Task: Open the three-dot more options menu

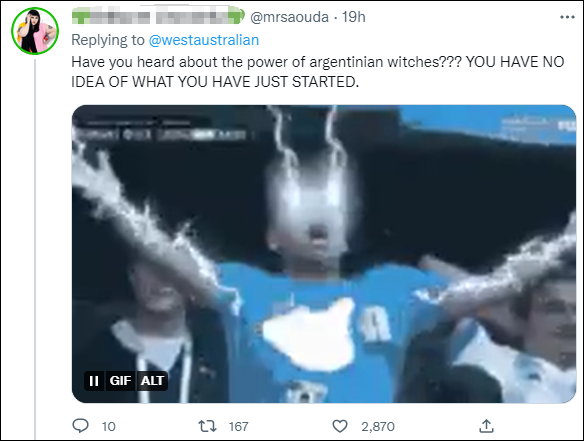Action: (x=567, y=17)
